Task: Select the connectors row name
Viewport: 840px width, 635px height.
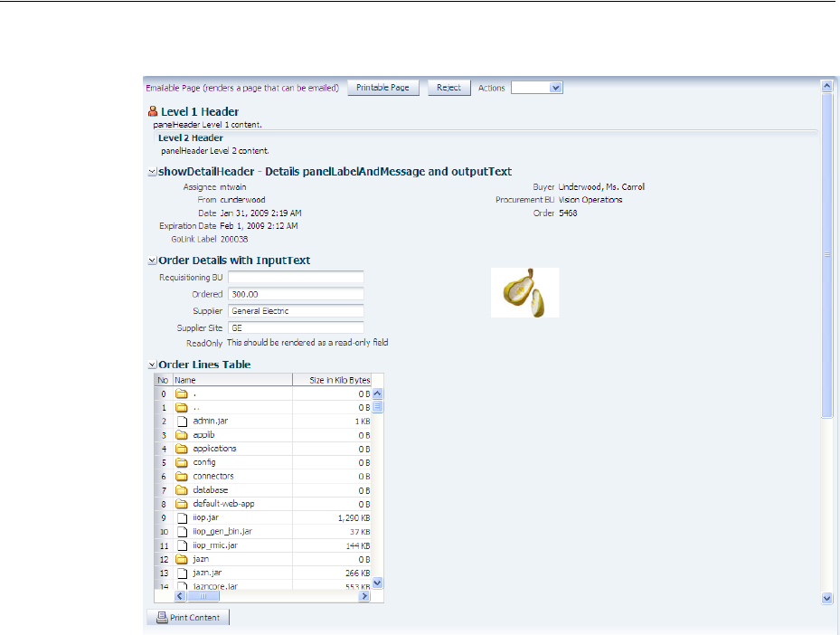Action: pos(213,477)
